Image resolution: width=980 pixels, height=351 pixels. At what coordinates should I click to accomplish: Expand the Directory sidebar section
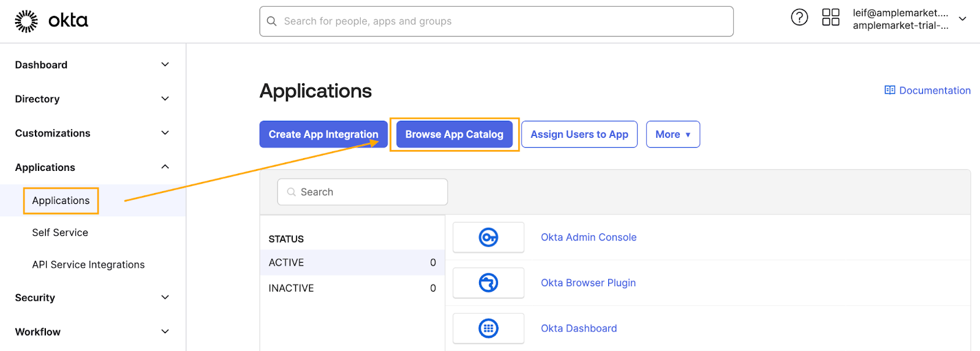pyautogui.click(x=165, y=99)
